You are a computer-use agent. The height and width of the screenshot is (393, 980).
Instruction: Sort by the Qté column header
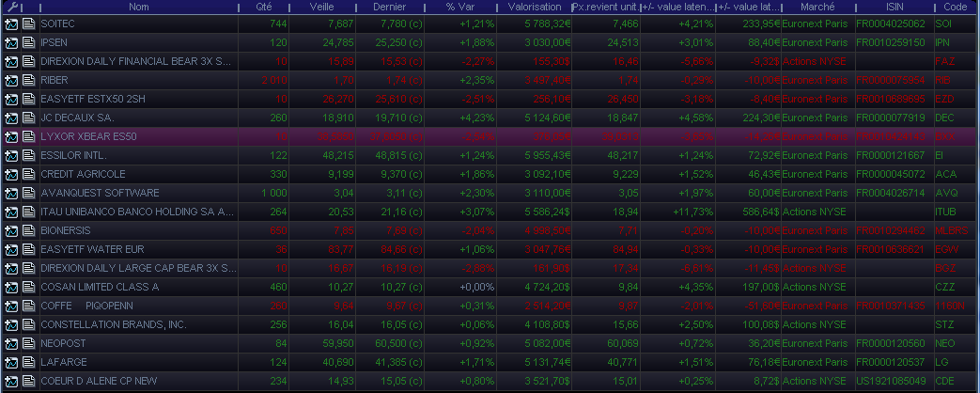point(264,7)
